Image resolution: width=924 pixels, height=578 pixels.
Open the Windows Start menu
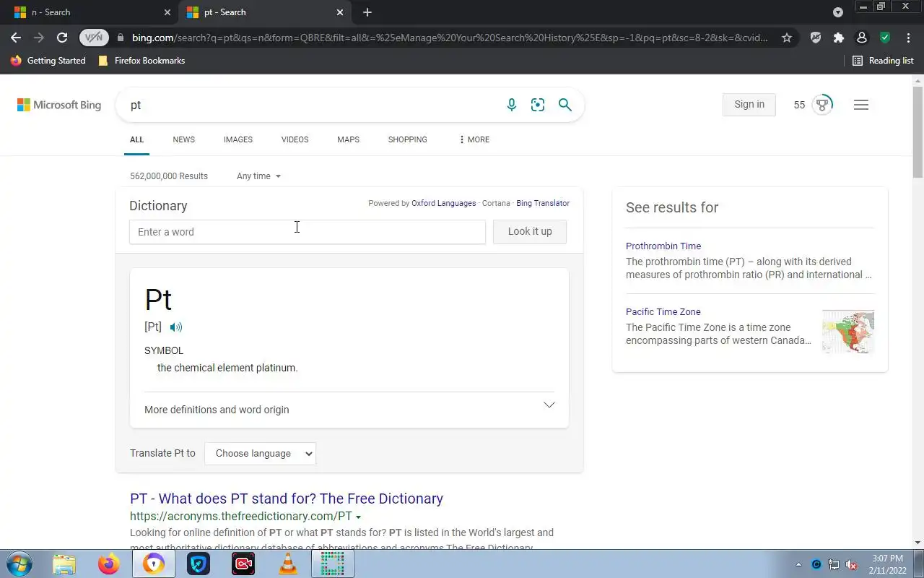(19, 564)
